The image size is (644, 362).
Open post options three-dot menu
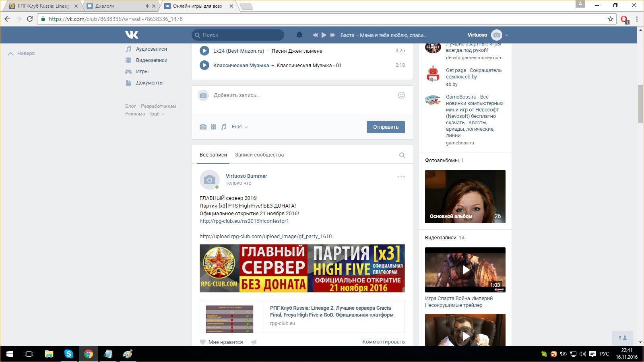tap(401, 177)
